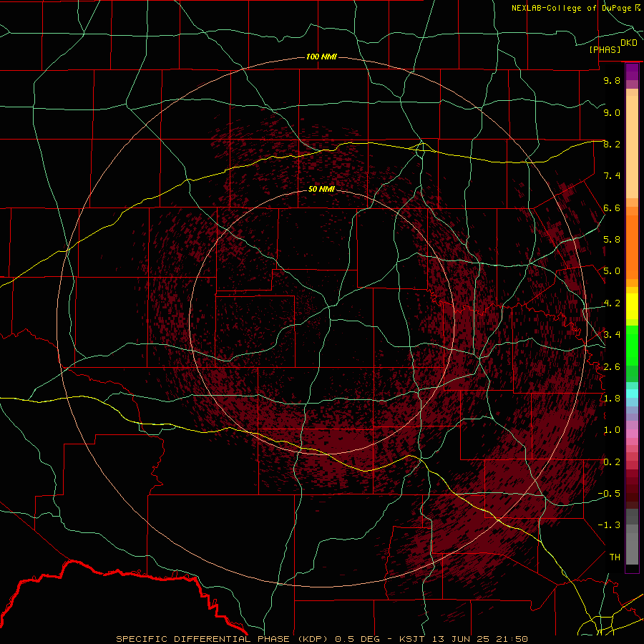The width and height of the screenshot is (644, 644).
Task: Click the 5.8 scale value
Action: click(612, 240)
